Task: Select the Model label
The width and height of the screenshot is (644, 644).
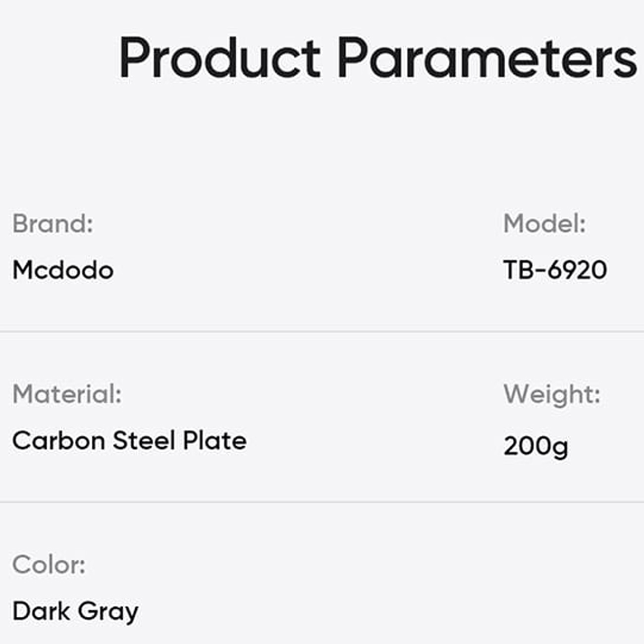Action: click(x=544, y=223)
